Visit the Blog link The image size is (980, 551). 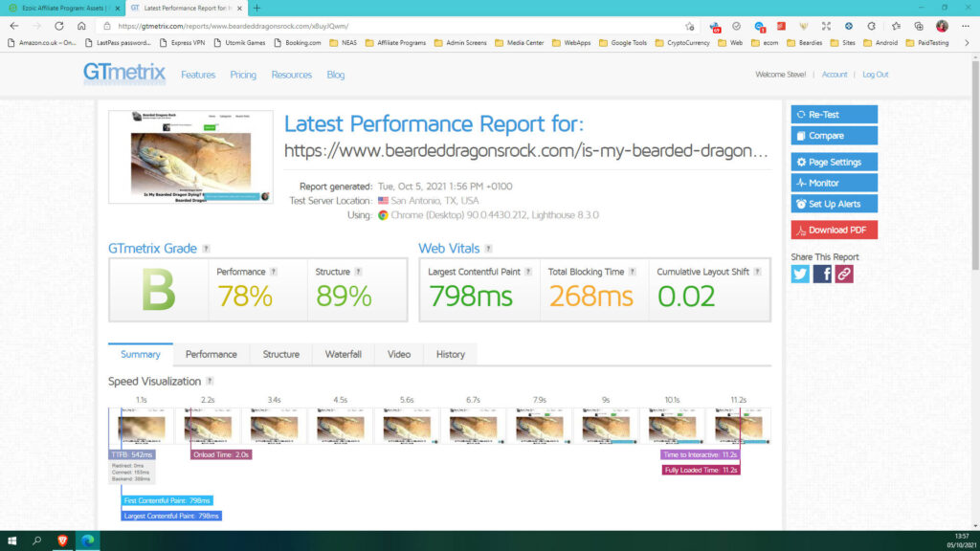click(336, 75)
